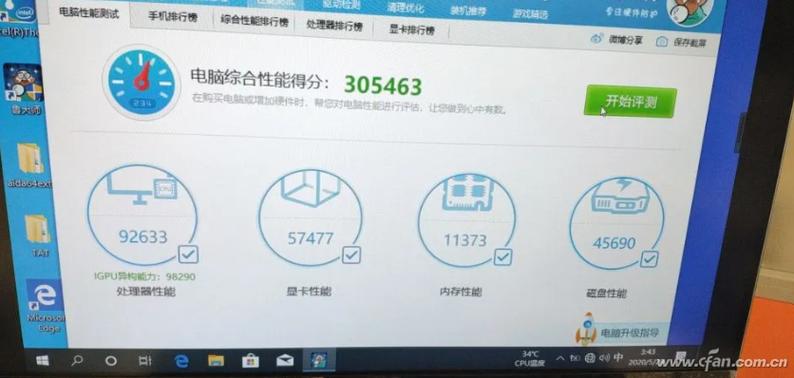The width and height of the screenshot is (794, 378).
Task: Click the volume speaker icon in tray
Action: tap(604, 358)
